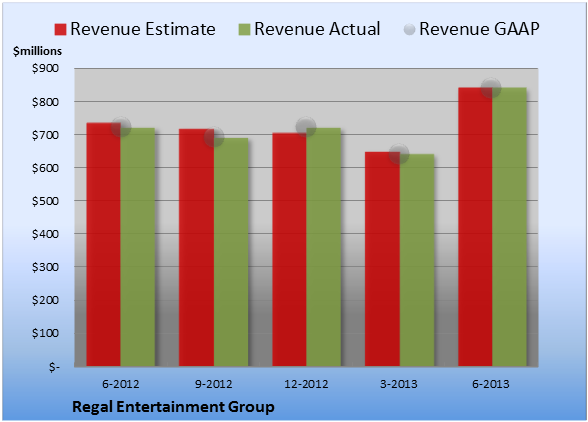Select the green actual bar for 6-2012
The image size is (588, 422).
138,247
